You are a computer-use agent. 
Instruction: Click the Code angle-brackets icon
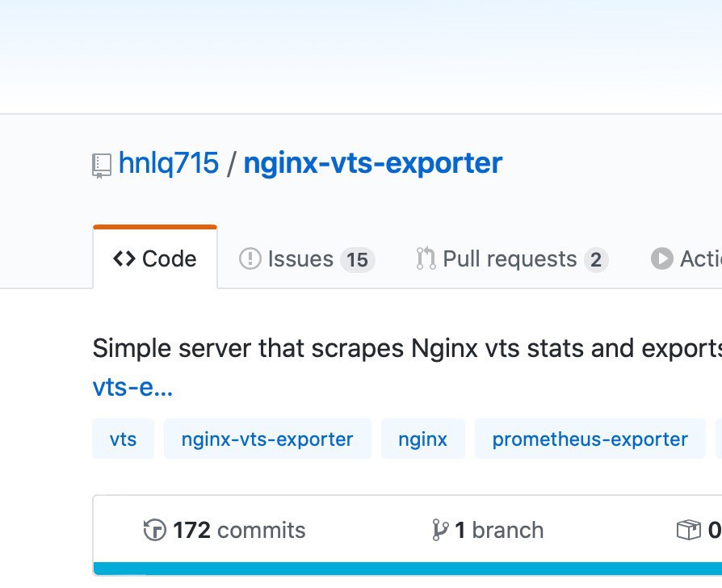tap(124, 258)
